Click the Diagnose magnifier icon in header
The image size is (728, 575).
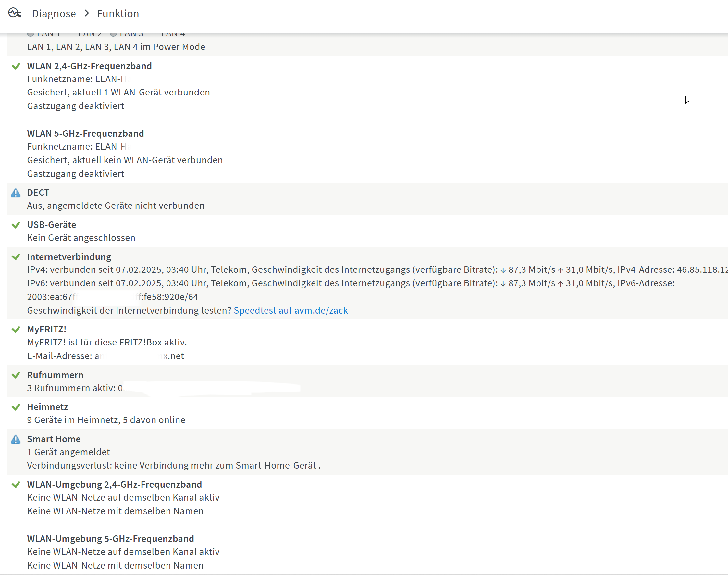(15, 13)
